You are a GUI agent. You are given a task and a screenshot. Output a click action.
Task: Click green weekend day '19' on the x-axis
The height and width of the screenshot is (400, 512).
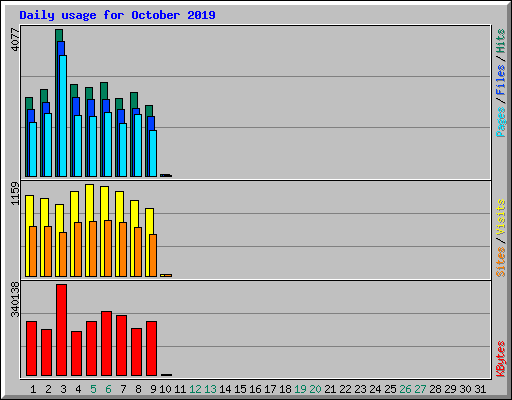[300, 389]
